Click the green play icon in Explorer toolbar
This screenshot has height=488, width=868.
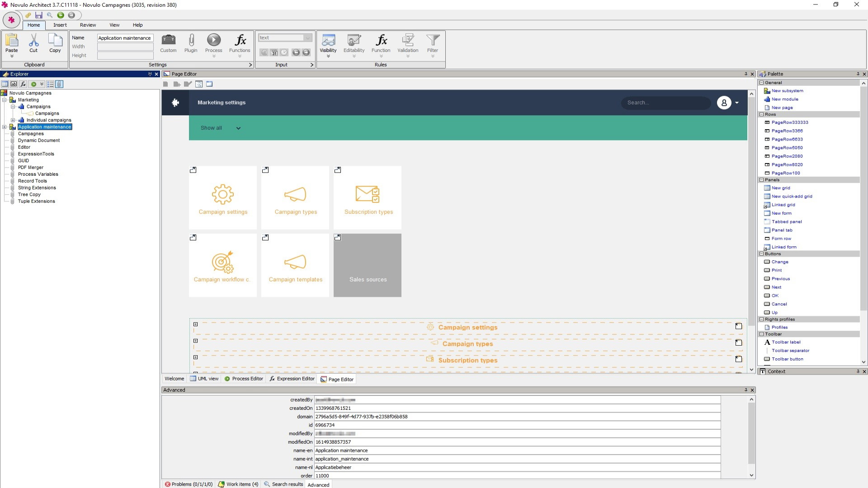click(33, 84)
